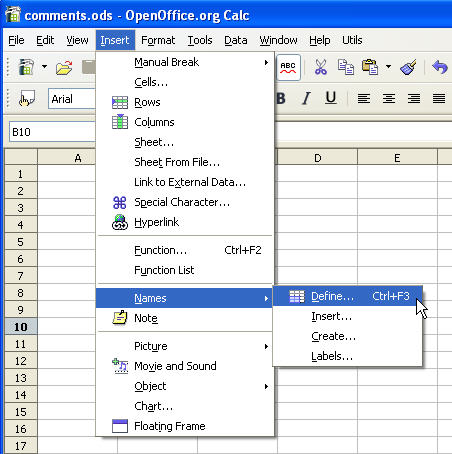This screenshot has width=452, height=454.
Task: Open the Edit menu
Action: pyautogui.click(x=45, y=40)
